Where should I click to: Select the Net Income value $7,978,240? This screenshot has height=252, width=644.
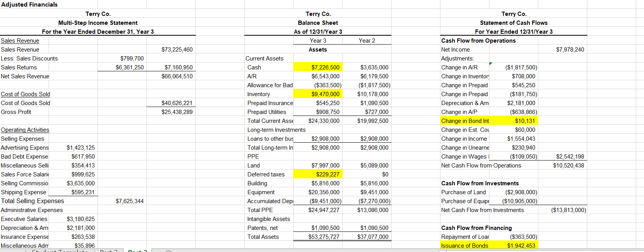(x=570, y=50)
